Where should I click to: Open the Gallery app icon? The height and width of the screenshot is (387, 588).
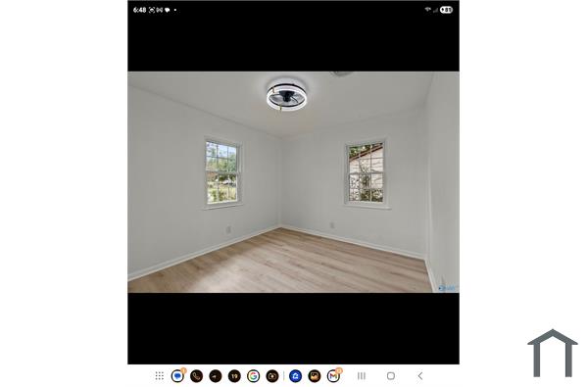pos(315,376)
